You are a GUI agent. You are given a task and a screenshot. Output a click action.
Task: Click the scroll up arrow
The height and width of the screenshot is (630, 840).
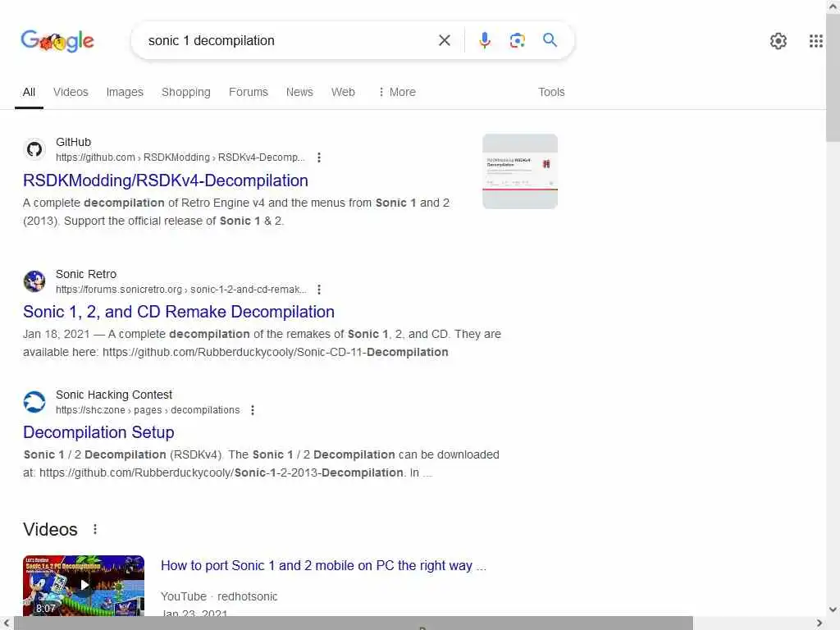[x=833, y=7]
